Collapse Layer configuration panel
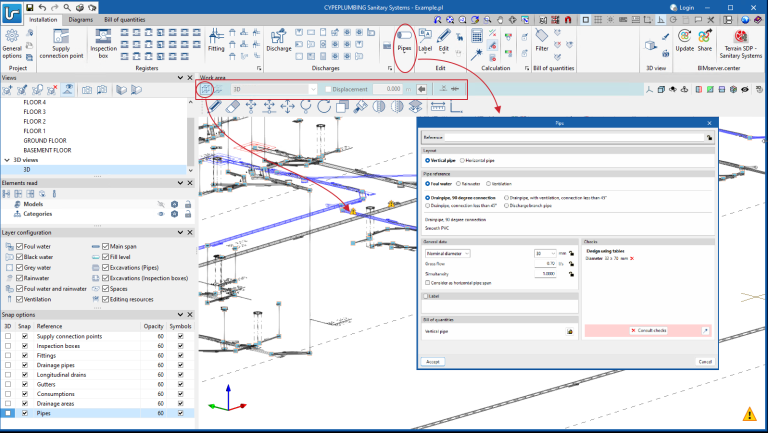 click(180, 232)
